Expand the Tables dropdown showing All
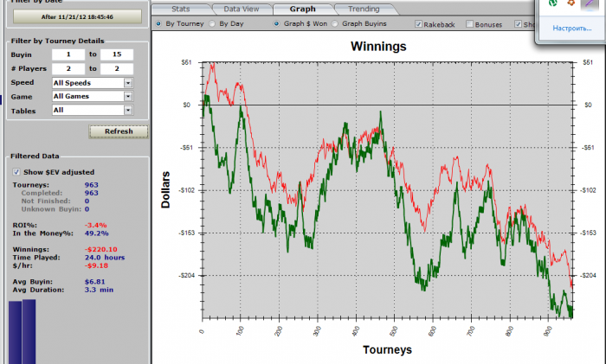606x364 pixels. pos(128,111)
